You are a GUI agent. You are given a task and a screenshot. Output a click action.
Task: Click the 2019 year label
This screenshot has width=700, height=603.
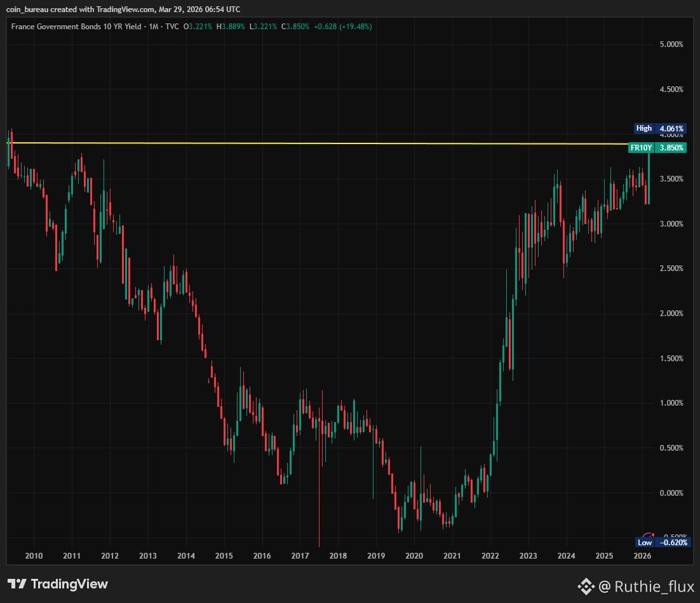(376, 556)
